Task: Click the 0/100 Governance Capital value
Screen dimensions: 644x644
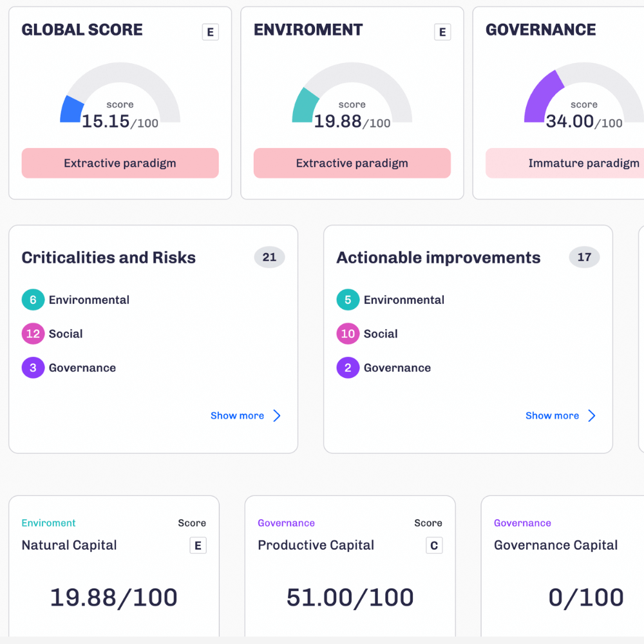Action: [x=586, y=597]
